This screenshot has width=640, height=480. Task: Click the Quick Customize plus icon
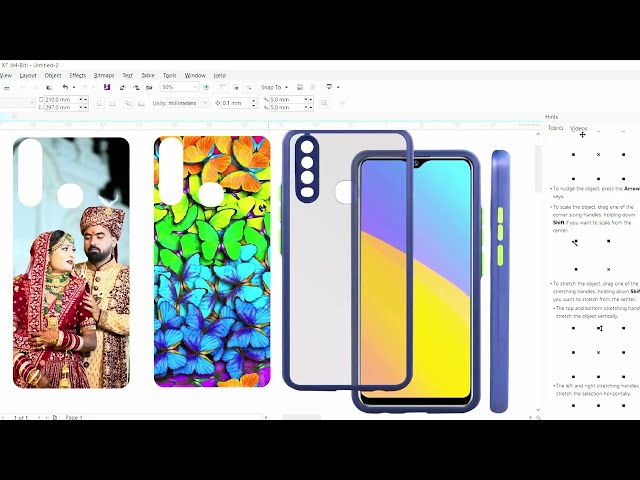(x=342, y=103)
